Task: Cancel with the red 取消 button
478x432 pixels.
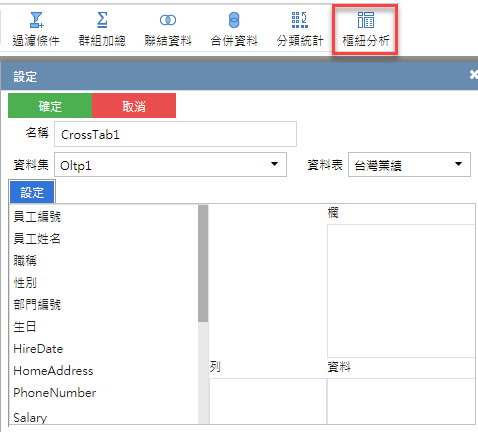Action: pos(134,106)
